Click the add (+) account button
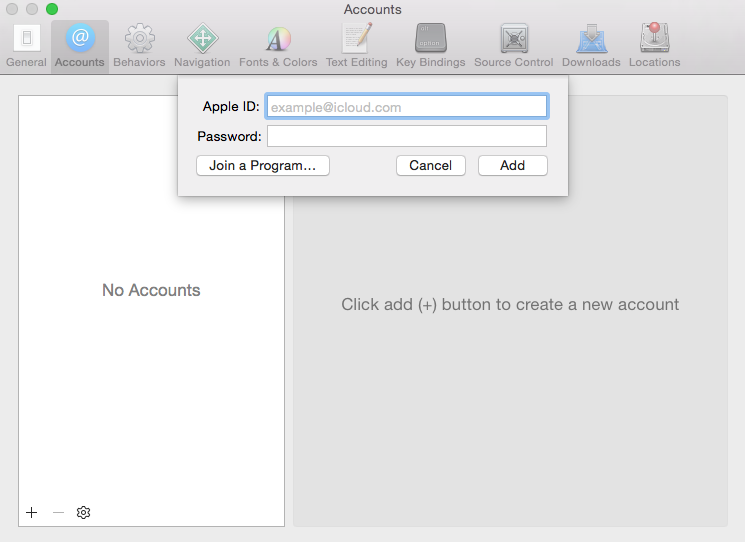 (x=31, y=513)
